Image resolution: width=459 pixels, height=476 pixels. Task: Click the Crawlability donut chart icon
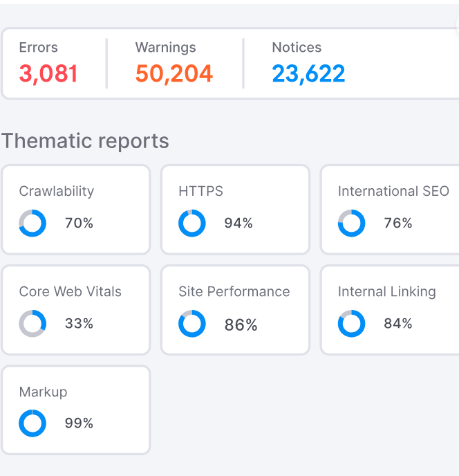click(x=32, y=223)
